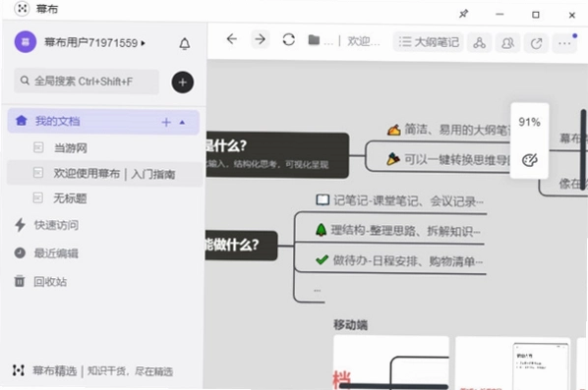588x390 pixels.
Task: Open 最近编辑 section
Action: click(x=56, y=253)
